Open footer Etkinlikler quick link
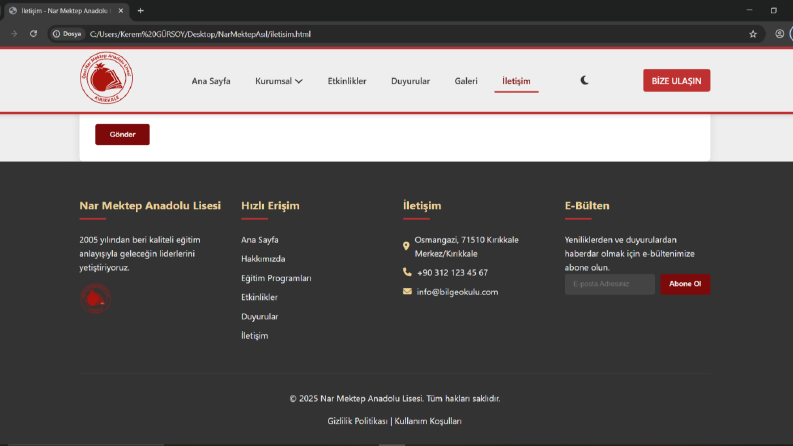793x446 pixels. (259, 297)
